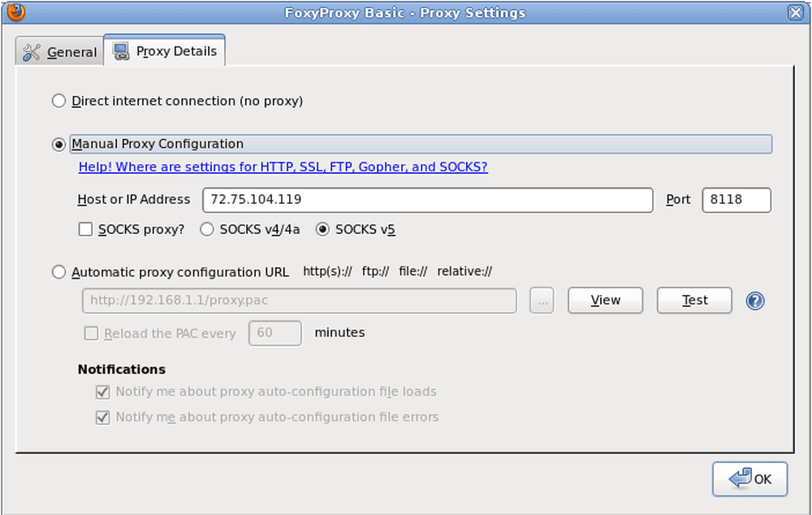The width and height of the screenshot is (812, 515).
Task: Click the arrow icon inside the OK button
Action: coord(738,478)
